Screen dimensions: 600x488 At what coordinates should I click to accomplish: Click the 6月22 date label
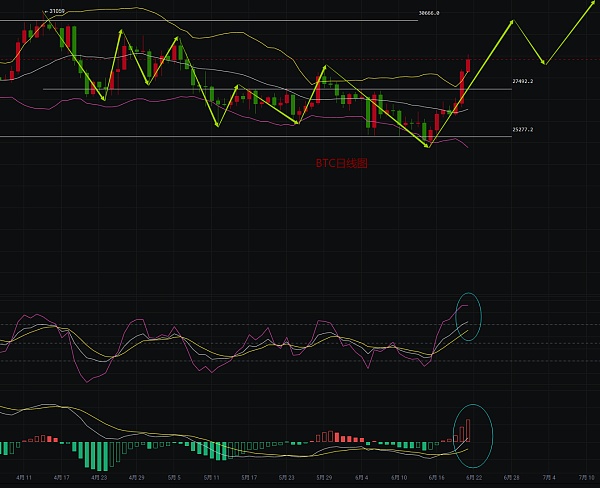click(474, 477)
